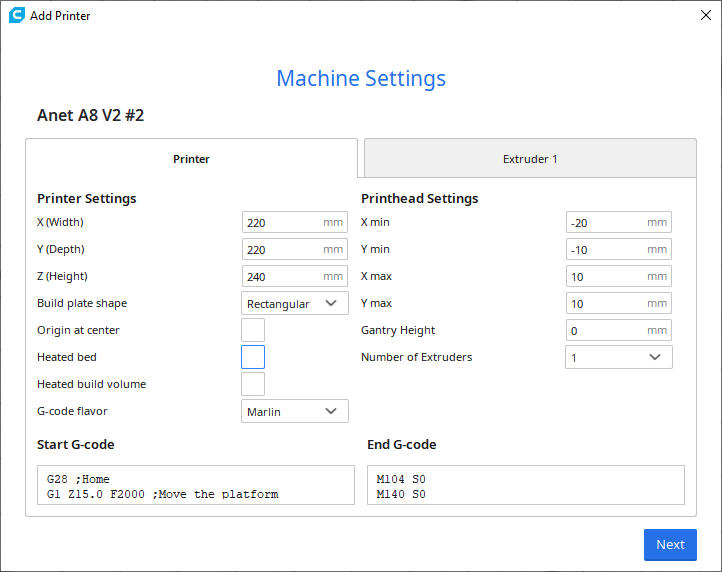Click the Gantry Height label
722x572 pixels.
click(398, 330)
